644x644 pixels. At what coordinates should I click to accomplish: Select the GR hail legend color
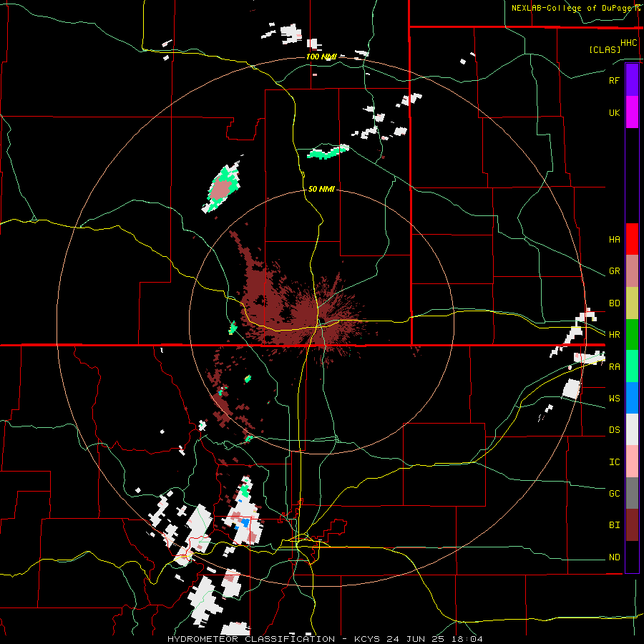(x=632, y=271)
